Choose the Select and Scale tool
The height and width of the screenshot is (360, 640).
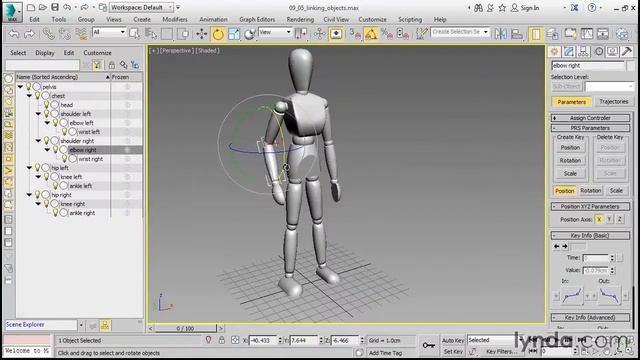pyautogui.click(x=234, y=34)
